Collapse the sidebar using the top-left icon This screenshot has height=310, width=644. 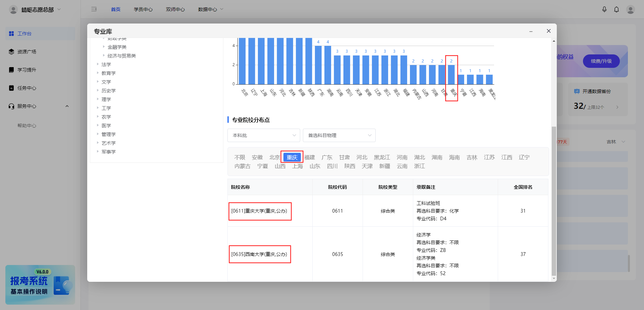click(94, 9)
